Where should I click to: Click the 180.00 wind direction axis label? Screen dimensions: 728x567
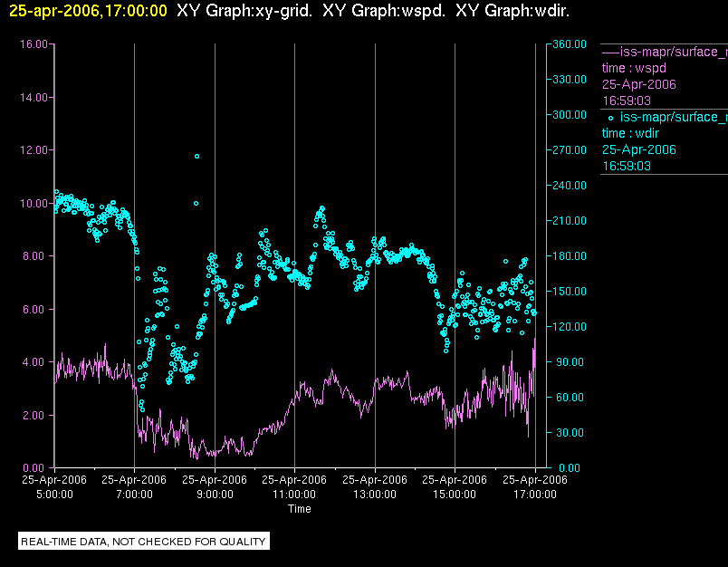coord(570,255)
